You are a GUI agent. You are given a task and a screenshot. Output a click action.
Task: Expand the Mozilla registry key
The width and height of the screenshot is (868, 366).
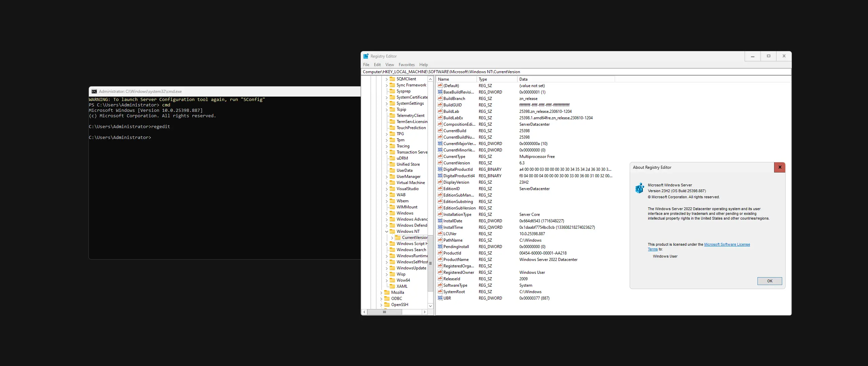click(381, 292)
